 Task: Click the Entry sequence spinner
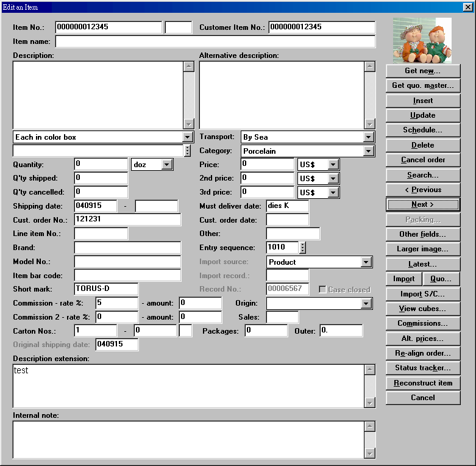click(x=303, y=248)
